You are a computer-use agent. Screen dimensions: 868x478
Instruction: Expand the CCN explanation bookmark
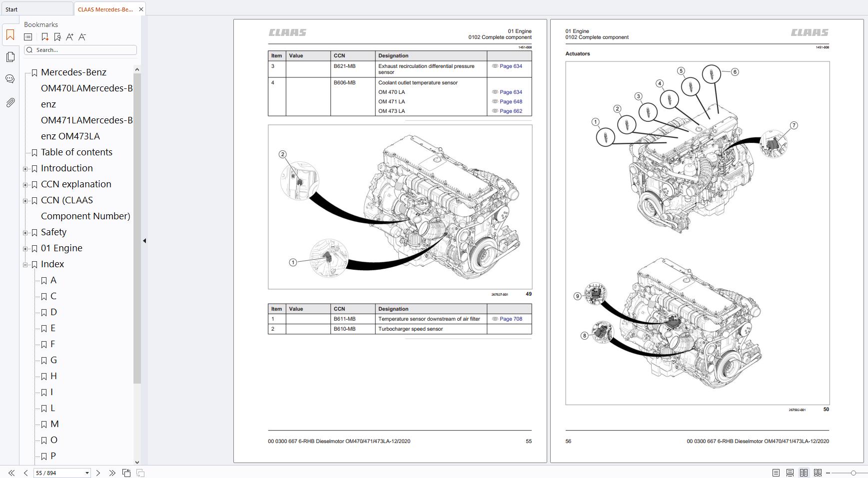tap(25, 185)
